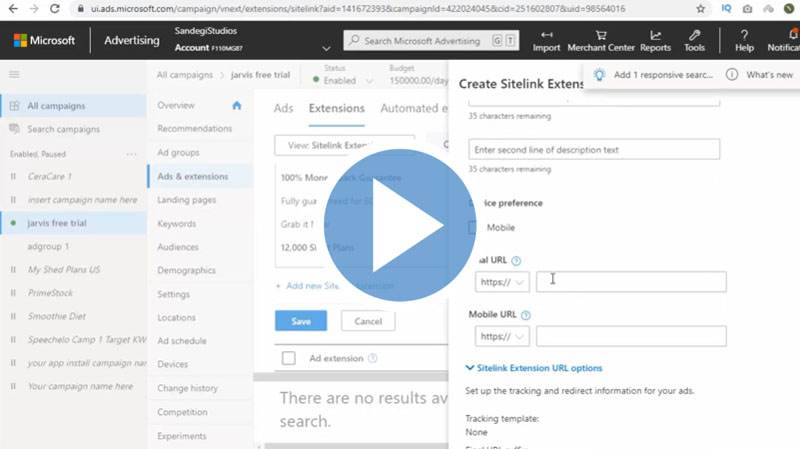The image size is (800, 449).
Task: Open the Import tool
Action: 546,41
